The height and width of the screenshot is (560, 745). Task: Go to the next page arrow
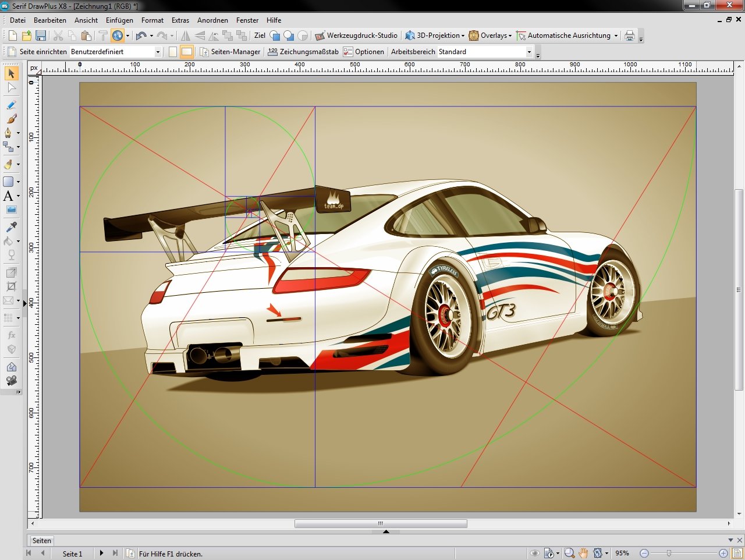[x=101, y=553]
